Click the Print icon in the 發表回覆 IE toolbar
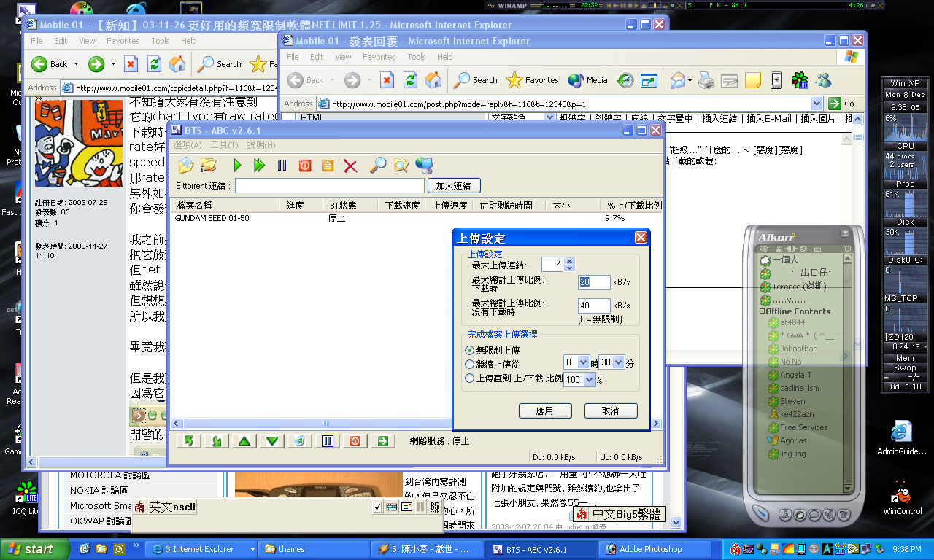934x560 pixels. click(706, 80)
